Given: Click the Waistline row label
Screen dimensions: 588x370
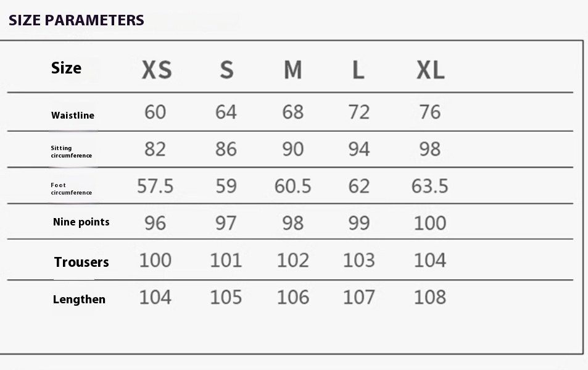Looking at the screenshot, I should coord(73,116).
